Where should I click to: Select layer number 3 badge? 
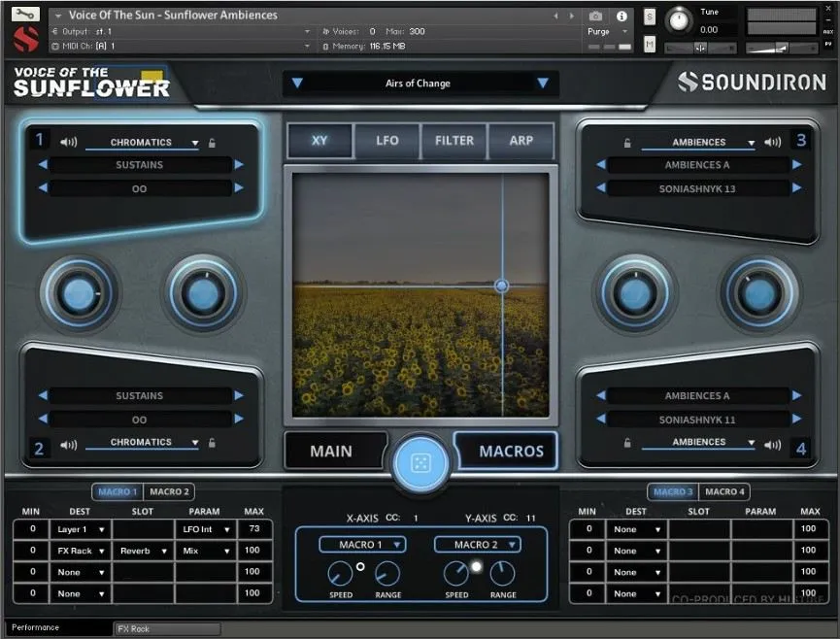(801, 140)
